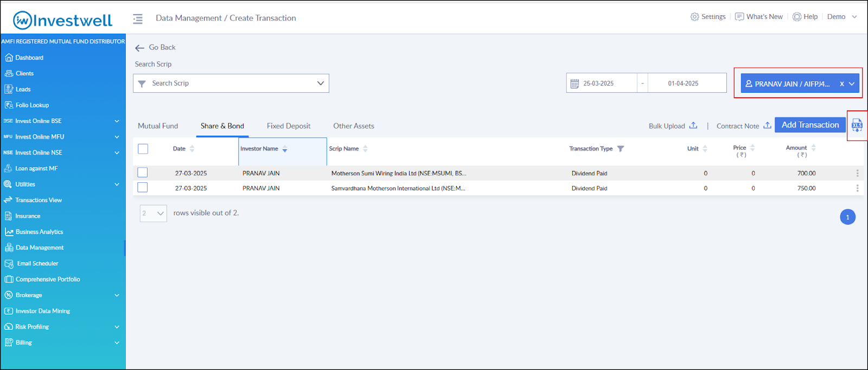Open the Search Scrip dropdown
Image resolution: width=868 pixels, height=370 pixels.
pos(231,83)
